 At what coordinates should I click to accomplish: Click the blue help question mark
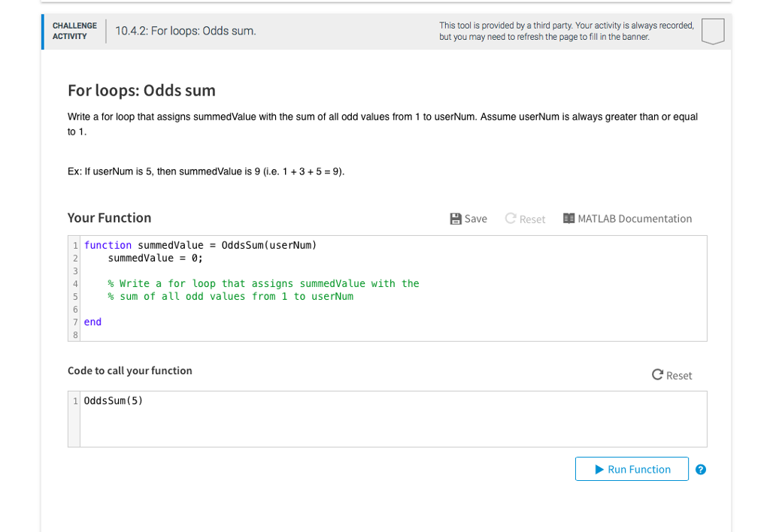(x=701, y=470)
